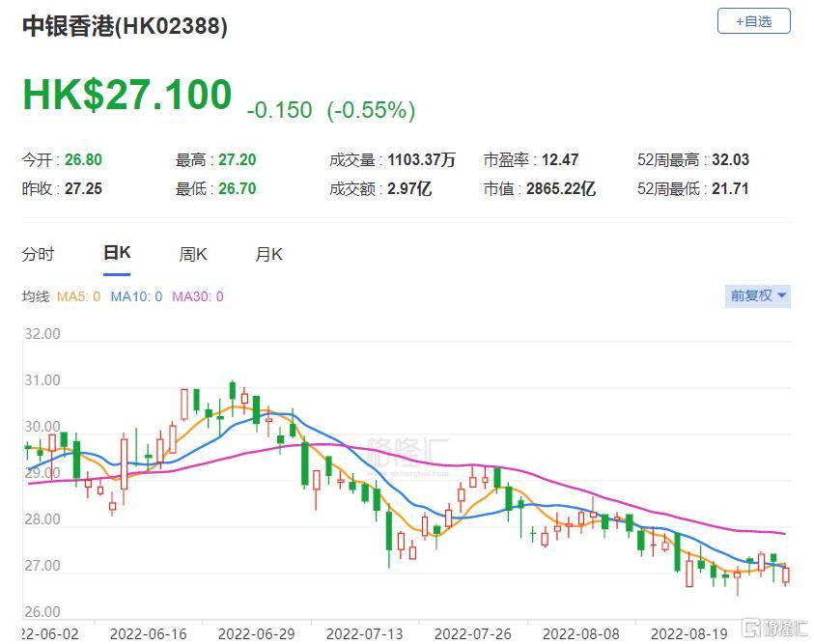Click the 2022-08-19 date axis label
Viewport: 814px width, 644px height.
pyautogui.click(x=689, y=633)
